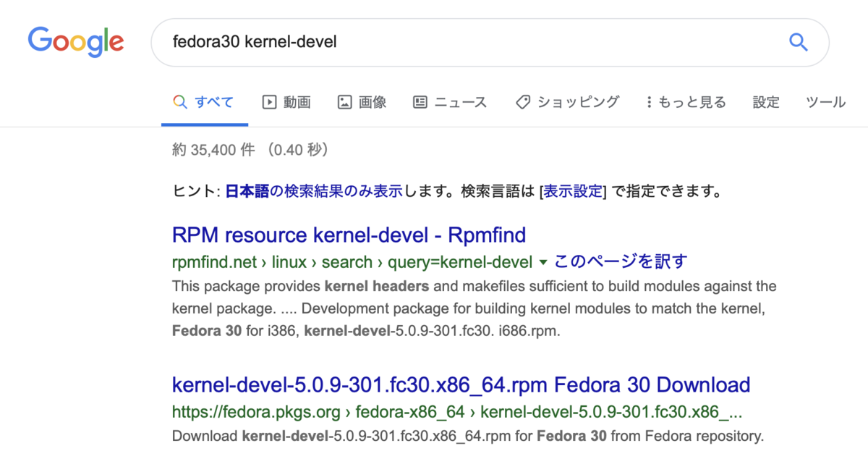The height and width of the screenshot is (459, 868).
Task: Click inside the search query field
Action: [x=434, y=42]
